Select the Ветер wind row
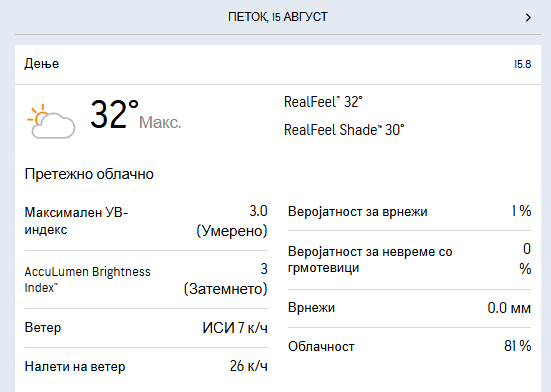 146,328
